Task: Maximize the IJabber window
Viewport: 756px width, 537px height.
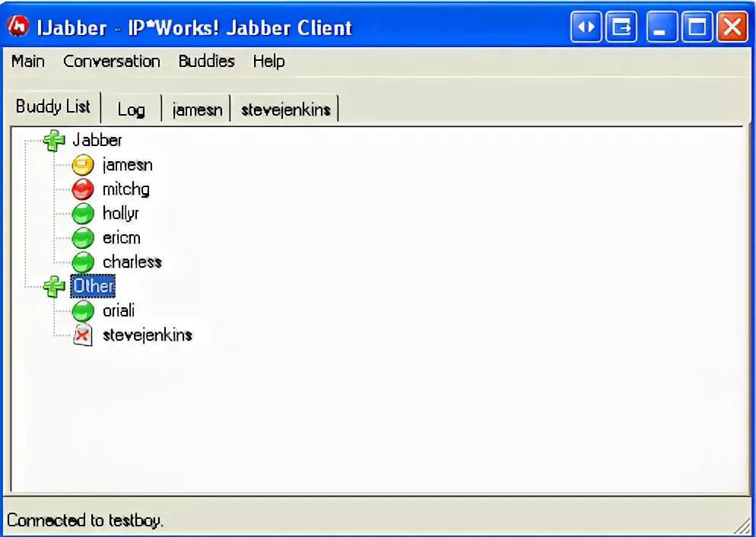Action: pyautogui.click(x=697, y=27)
